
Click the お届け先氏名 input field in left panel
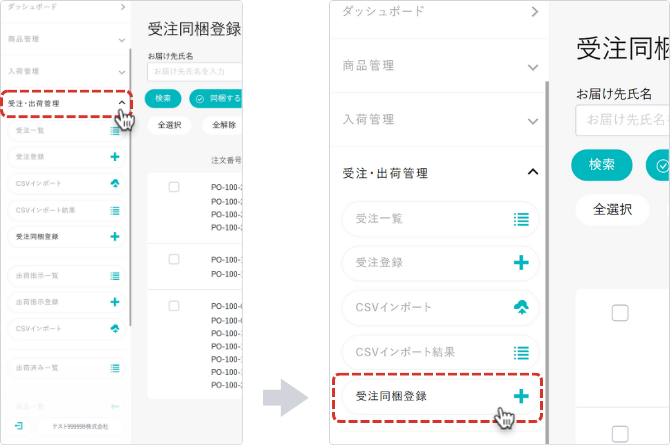click(x=194, y=72)
